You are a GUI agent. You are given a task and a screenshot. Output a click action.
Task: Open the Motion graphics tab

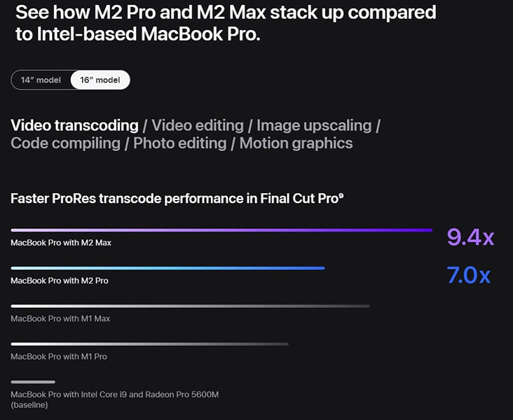296,143
